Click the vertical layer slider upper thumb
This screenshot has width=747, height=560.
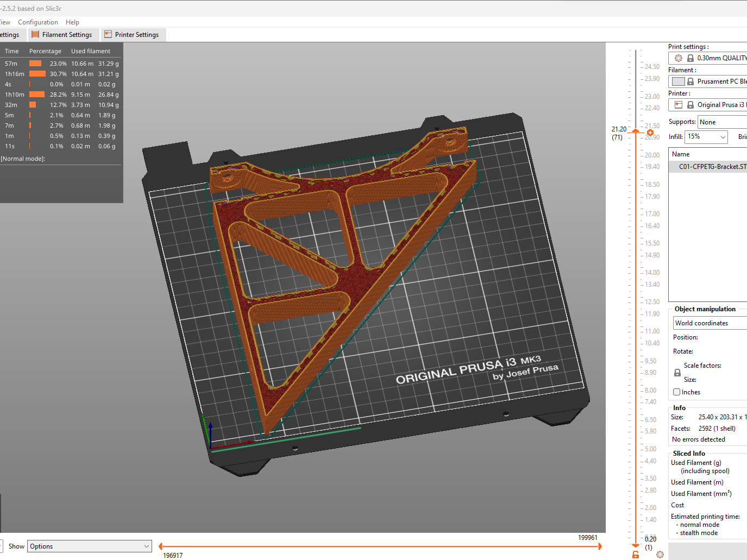click(x=636, y=131)
